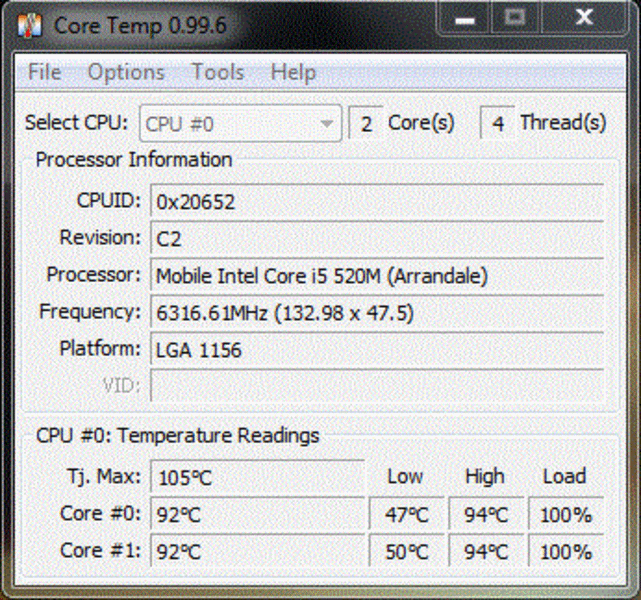The image size is (641, 600).
Task: Maximize the Core Temp window
Action: (x=515, y=18)
